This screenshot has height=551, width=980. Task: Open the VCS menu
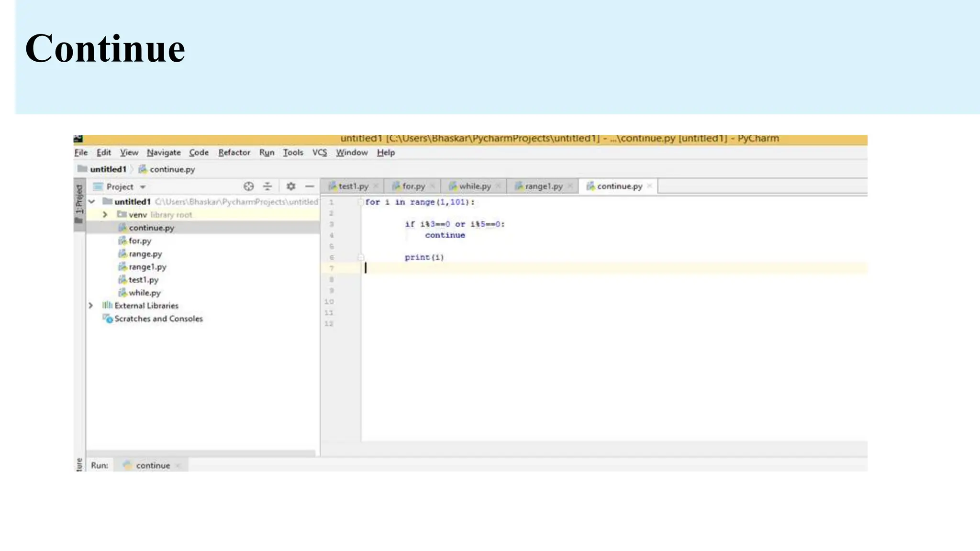pyautogui.click(x=320, y=153)
